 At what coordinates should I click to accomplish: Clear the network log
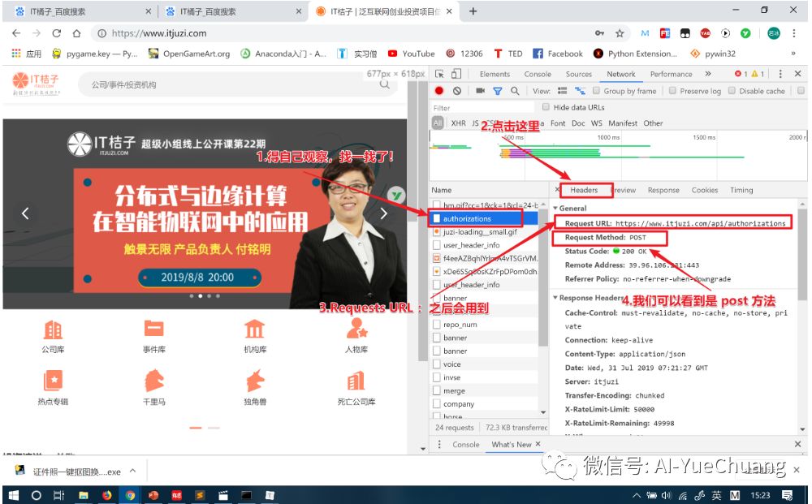[x=456, y=91]
